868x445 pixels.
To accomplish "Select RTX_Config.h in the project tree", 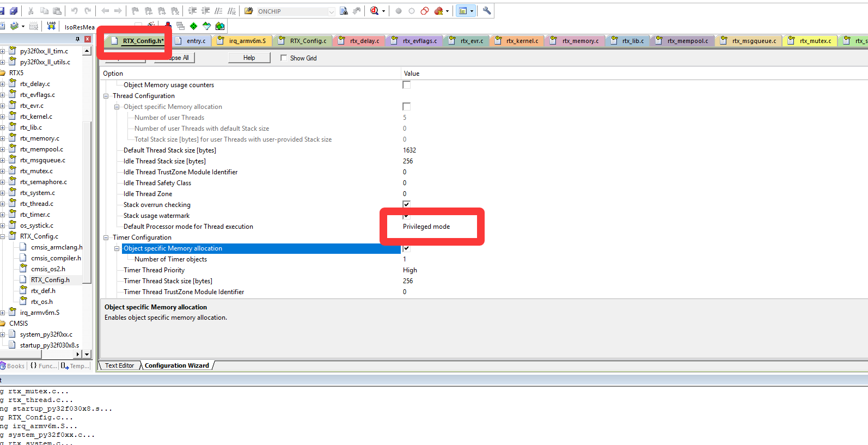I will click(50, 280).
